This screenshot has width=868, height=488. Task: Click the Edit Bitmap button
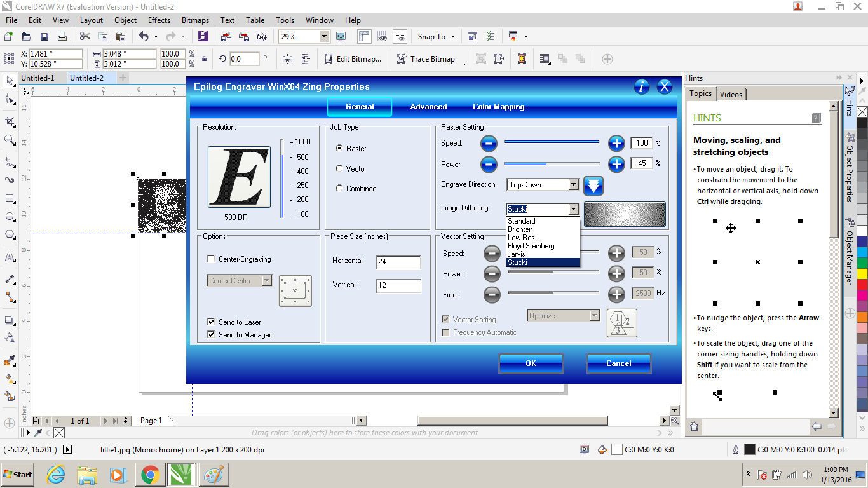click(353, 58)
